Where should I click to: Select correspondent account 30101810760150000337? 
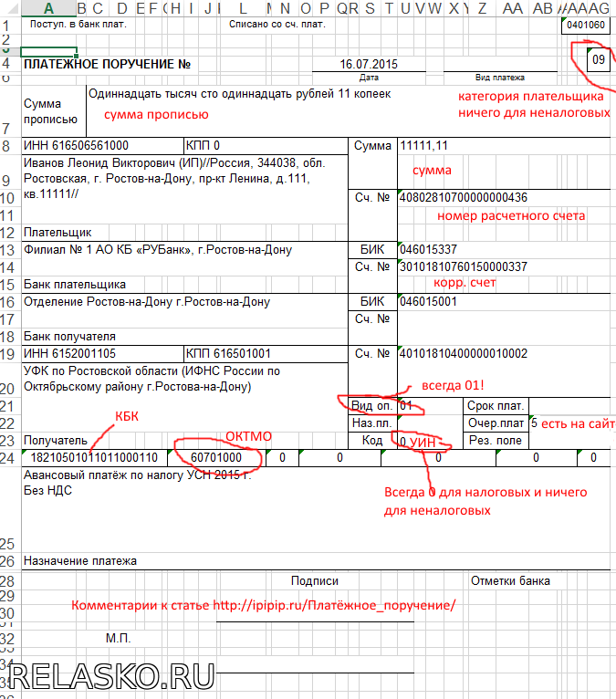click(x=464, y=267)
